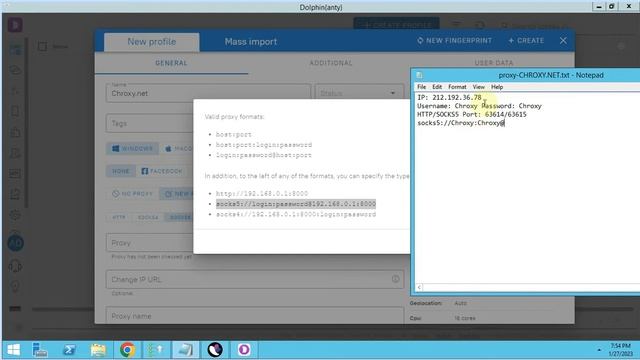
Task: Open Notepad Edit menu
Action: pos(437,87)
